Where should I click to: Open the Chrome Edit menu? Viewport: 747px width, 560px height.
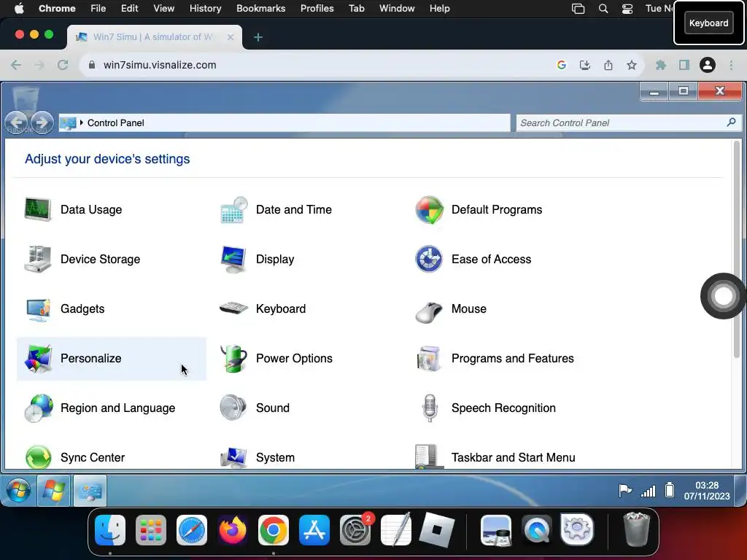129,9
